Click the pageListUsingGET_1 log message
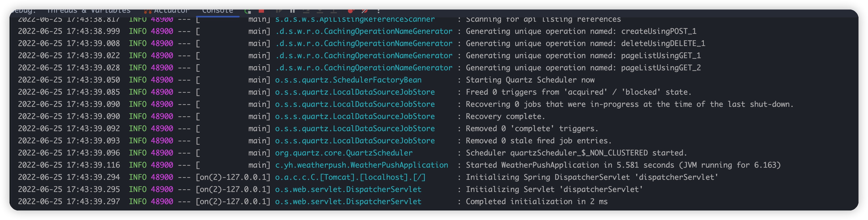Screen dimensions: 868x220 [583, 56]
